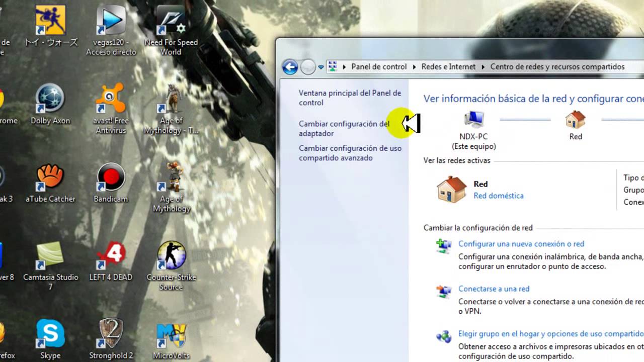
Task: Open the Japanese-named desktop icon above vegas120
Action: tap(50, 25)
